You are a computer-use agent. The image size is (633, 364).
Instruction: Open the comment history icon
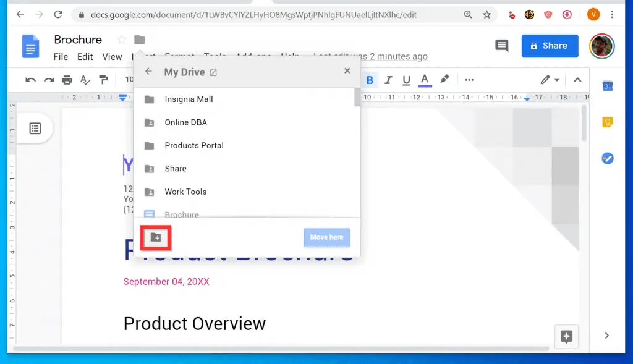coord(501,45)
